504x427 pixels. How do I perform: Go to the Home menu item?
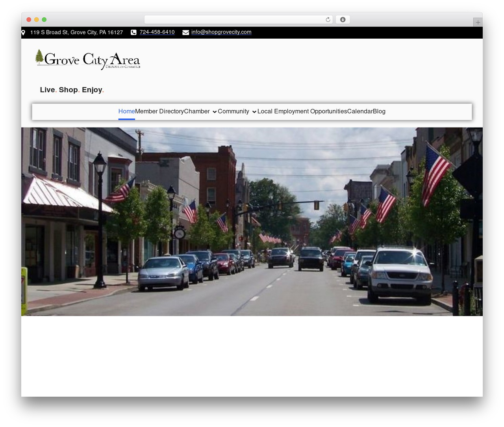pyautogui.click(x=126, y=111)
